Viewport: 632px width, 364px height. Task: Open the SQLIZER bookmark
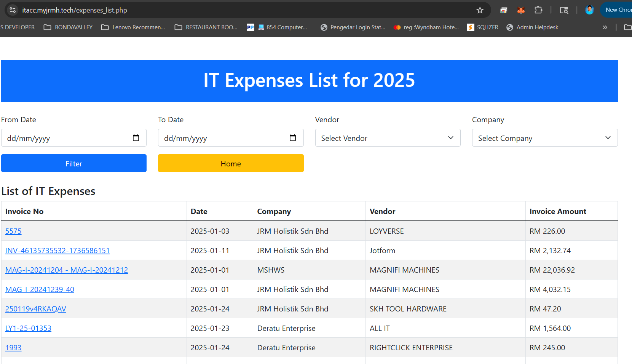[483, 27]
